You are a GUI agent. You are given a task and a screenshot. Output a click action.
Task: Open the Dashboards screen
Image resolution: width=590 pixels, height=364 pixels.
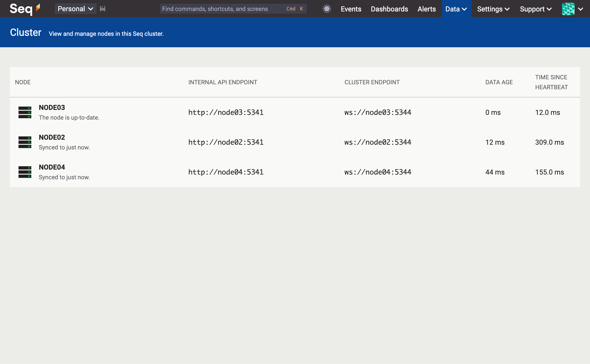tap(389, 9)
